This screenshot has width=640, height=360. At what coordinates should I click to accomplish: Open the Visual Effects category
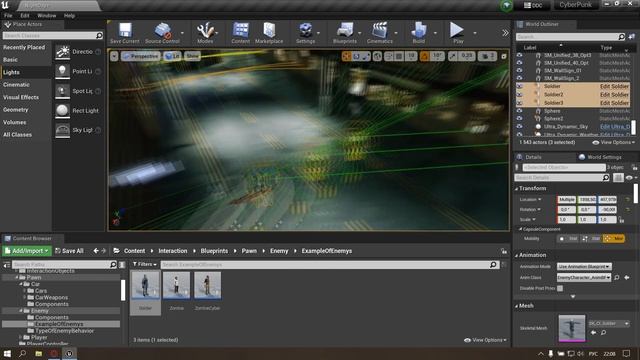pos(21,97)
